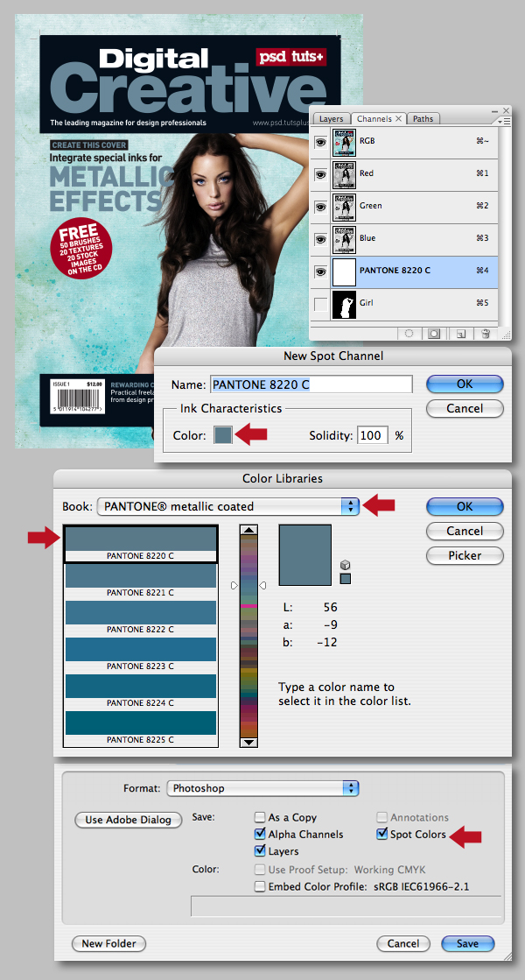
Task: Cancel the New Spot Channel dialog
Action: 465,408
